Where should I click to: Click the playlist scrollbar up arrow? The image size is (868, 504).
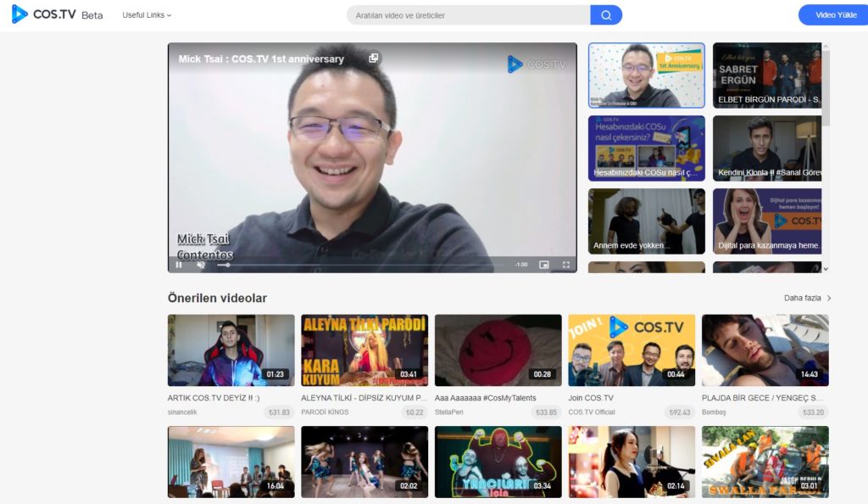click(x=826, y=47)
